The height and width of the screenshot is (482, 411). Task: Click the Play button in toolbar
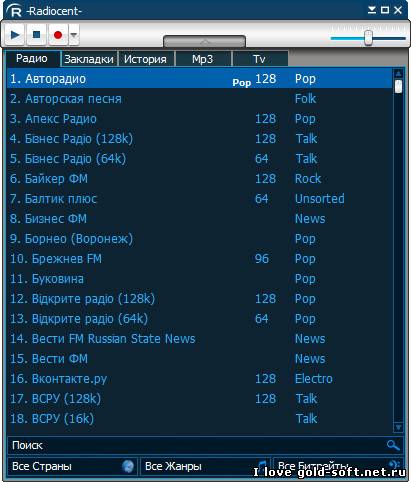(15, 34)
